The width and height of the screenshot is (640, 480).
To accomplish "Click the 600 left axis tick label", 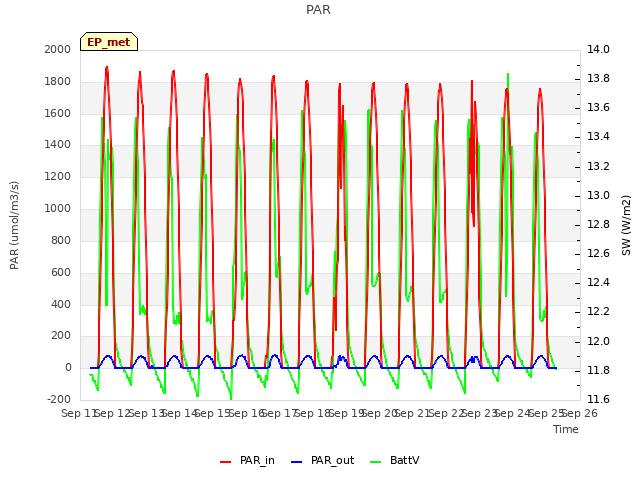I will (x=61, y=273).
